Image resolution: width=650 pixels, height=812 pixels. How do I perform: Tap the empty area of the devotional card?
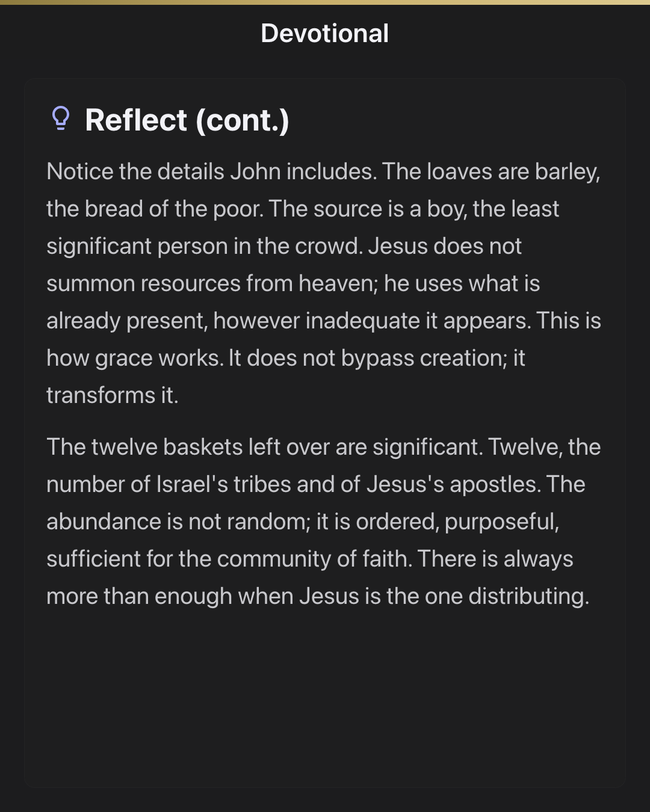click(325, 698)
